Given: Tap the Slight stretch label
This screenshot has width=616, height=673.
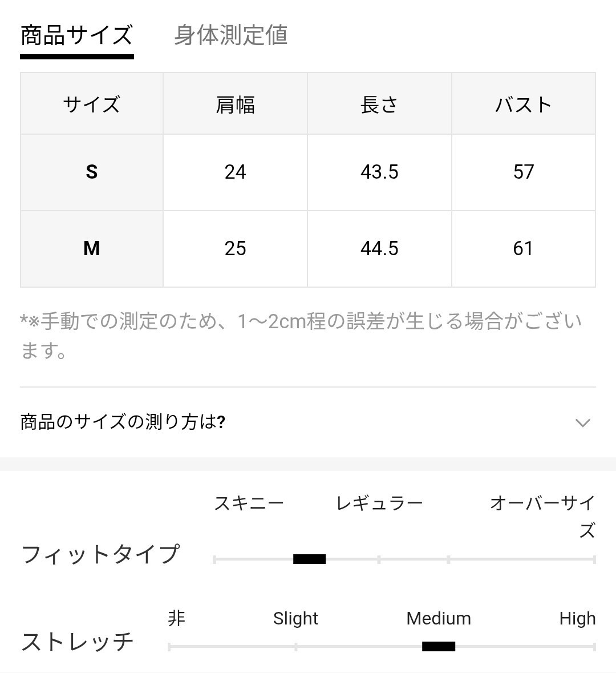Looking at the screenshot, I should [295, 618].
